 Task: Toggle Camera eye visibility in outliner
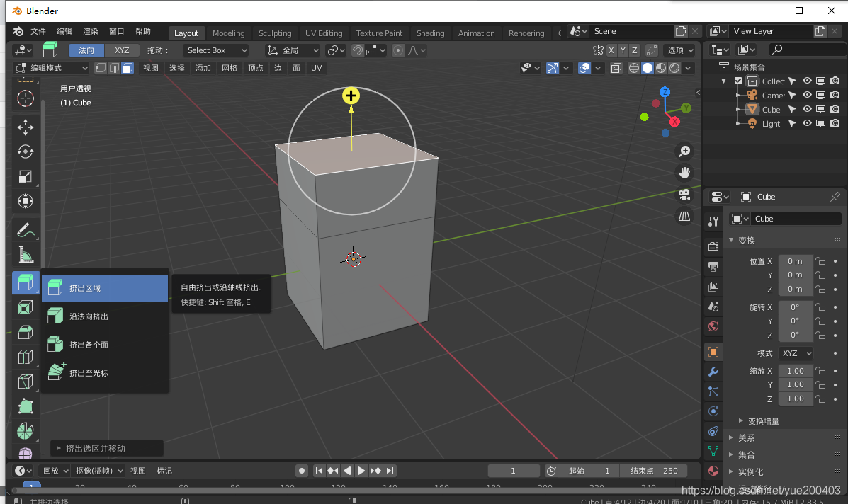coord(807,95)
